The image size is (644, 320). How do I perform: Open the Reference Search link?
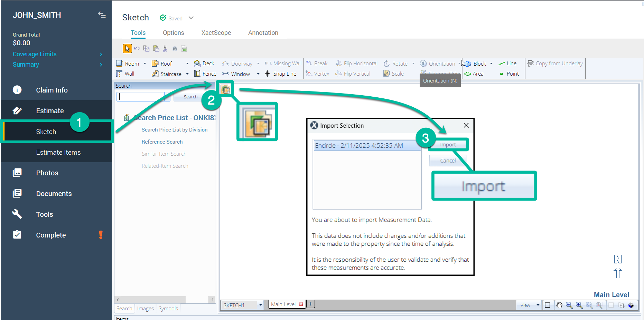[x=162, y=142]
